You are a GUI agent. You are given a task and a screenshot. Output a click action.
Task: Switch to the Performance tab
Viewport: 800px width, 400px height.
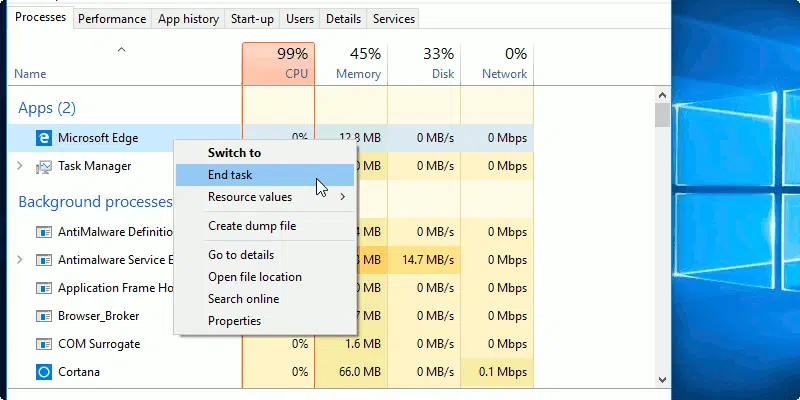(112, 19)
